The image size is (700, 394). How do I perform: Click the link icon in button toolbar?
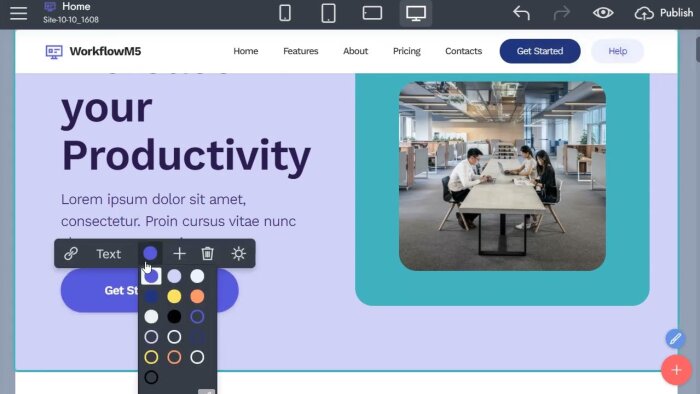[x=71, y=253]
